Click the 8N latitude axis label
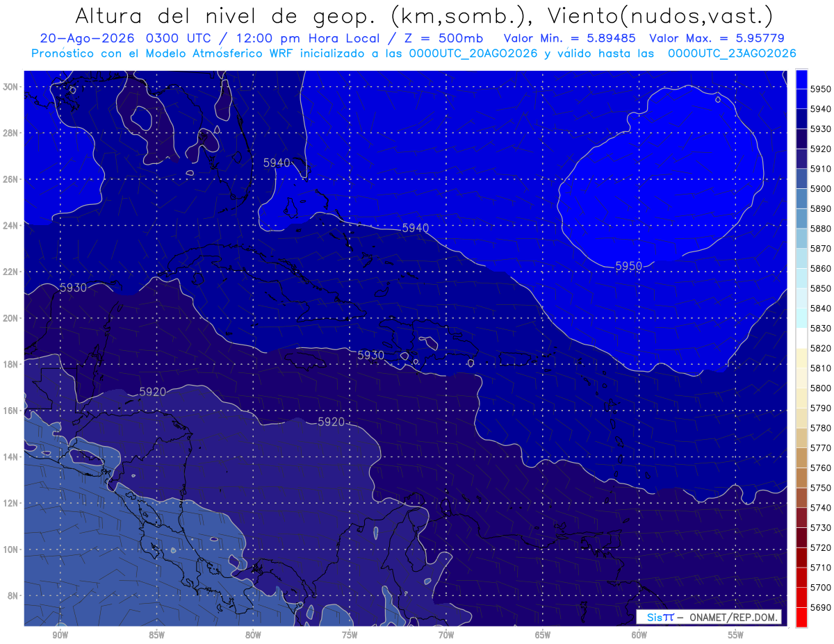834x644 pixels. pos(14,595)
